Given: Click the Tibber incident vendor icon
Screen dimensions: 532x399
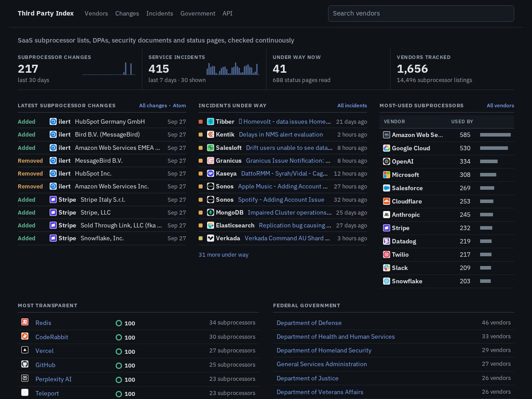Looking at the screenshot, I should point(211,121).
